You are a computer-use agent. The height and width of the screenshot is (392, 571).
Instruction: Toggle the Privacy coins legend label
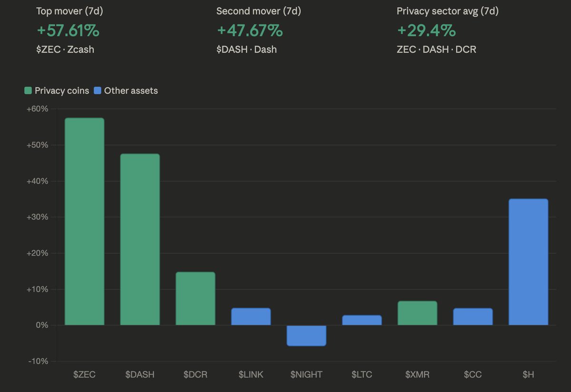[x=62, y=90]
